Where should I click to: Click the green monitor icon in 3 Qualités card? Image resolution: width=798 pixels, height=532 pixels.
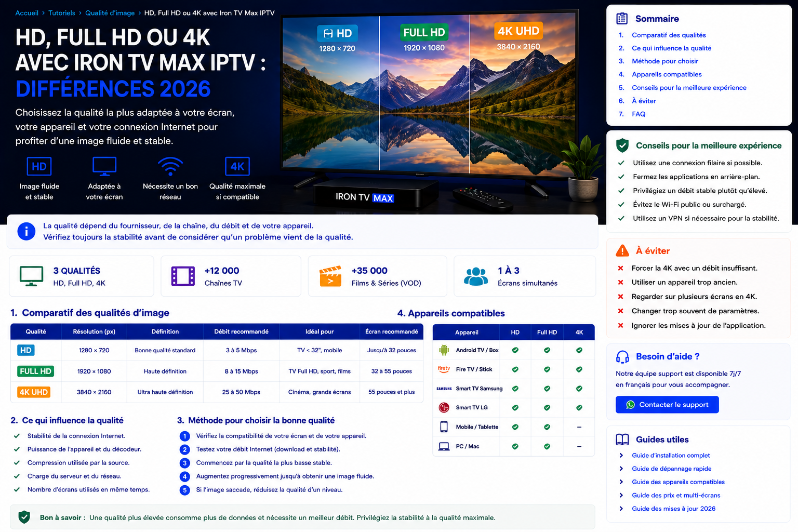point(31,276)
